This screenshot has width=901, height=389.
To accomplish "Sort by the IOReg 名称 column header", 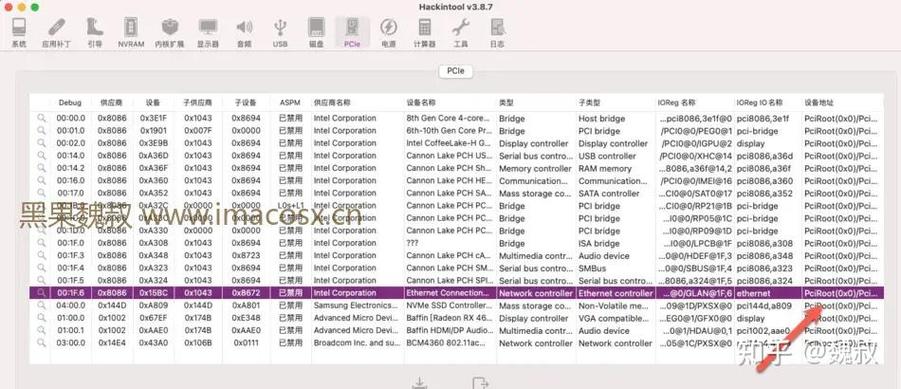I will coord(677,103).
